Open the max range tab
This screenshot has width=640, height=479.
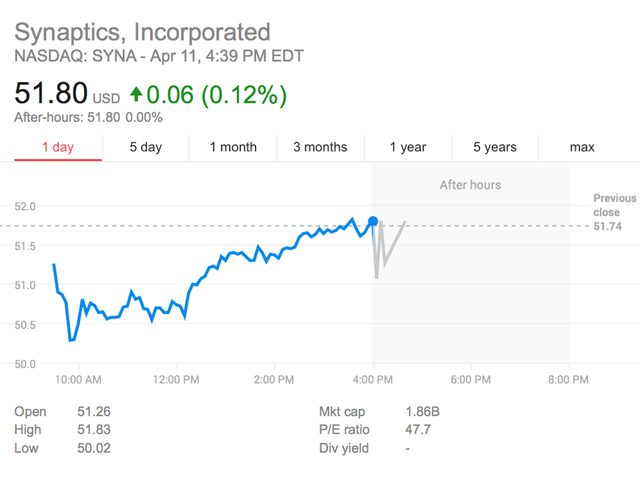tap(582, 147)
